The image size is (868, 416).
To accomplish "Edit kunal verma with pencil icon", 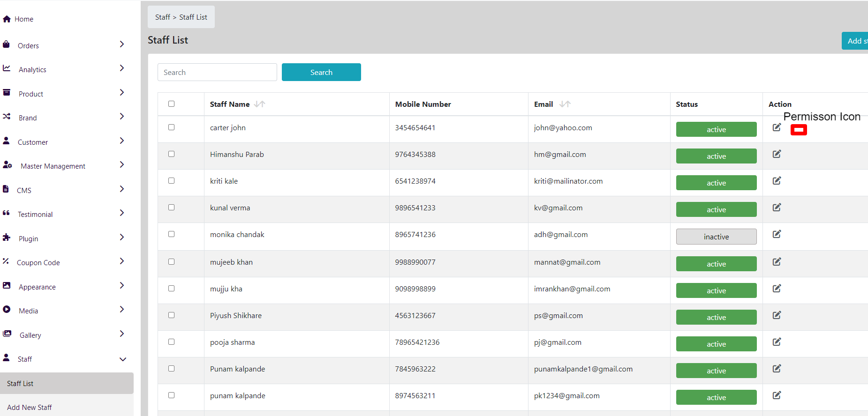I will pos(777,208).
